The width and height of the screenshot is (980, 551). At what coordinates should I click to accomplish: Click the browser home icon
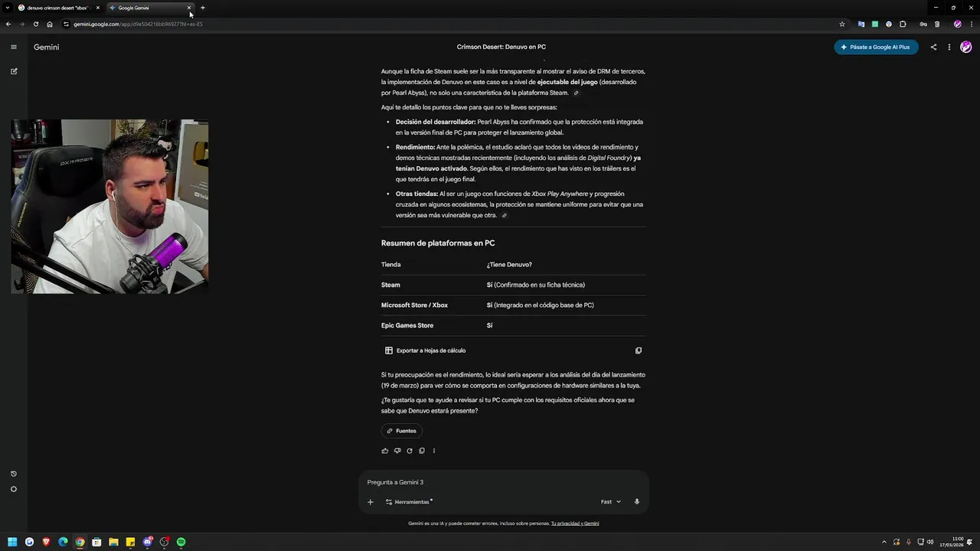point(50,24)
